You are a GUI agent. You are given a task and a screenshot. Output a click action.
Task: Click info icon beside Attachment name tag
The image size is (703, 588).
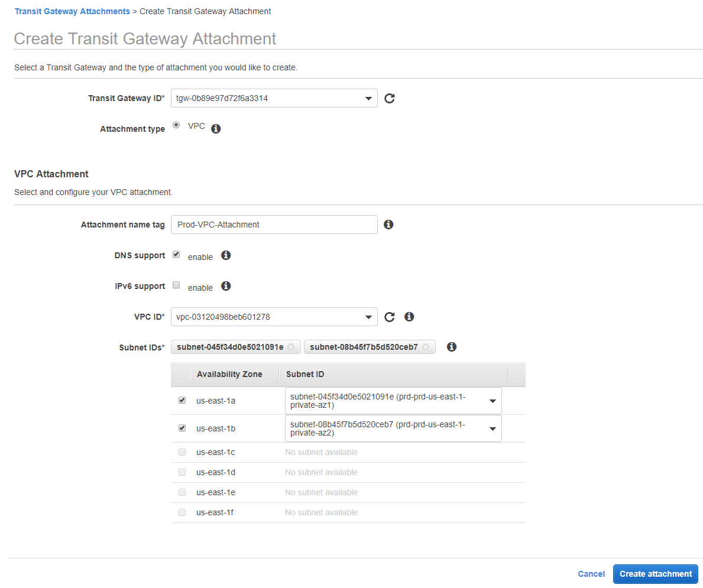click(x=388, y=225)
